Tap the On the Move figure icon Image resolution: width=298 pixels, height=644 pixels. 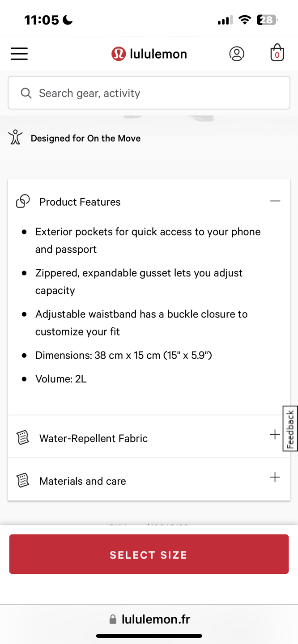[15, 137]
